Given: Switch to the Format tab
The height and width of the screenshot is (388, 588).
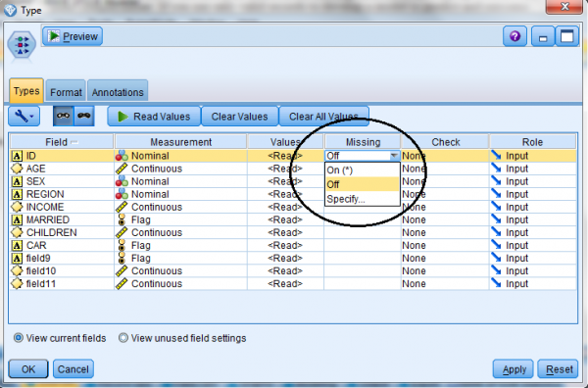Looking at the screenshot, I should point(66,92).
